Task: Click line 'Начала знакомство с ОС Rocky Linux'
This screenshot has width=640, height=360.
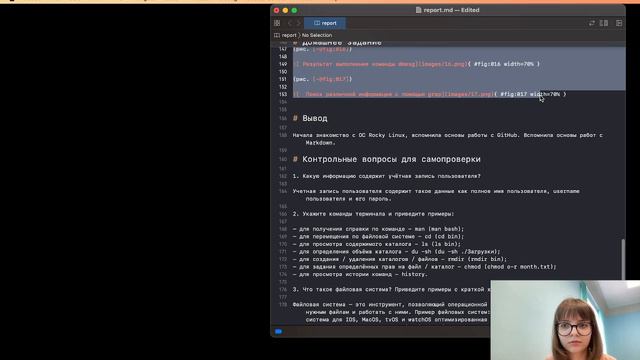Action: click(x=448, y=139)
